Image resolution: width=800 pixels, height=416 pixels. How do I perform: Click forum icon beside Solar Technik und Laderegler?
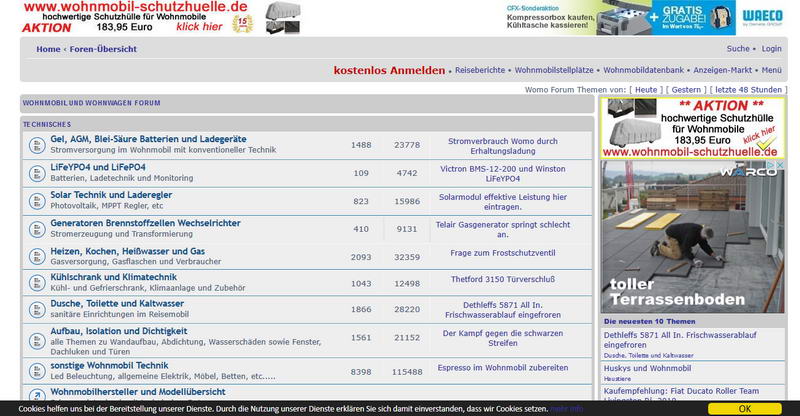35,200
